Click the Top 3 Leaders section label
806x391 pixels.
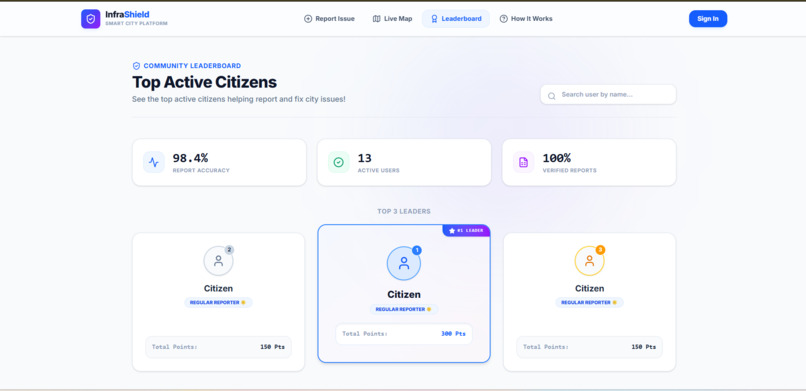404,211
